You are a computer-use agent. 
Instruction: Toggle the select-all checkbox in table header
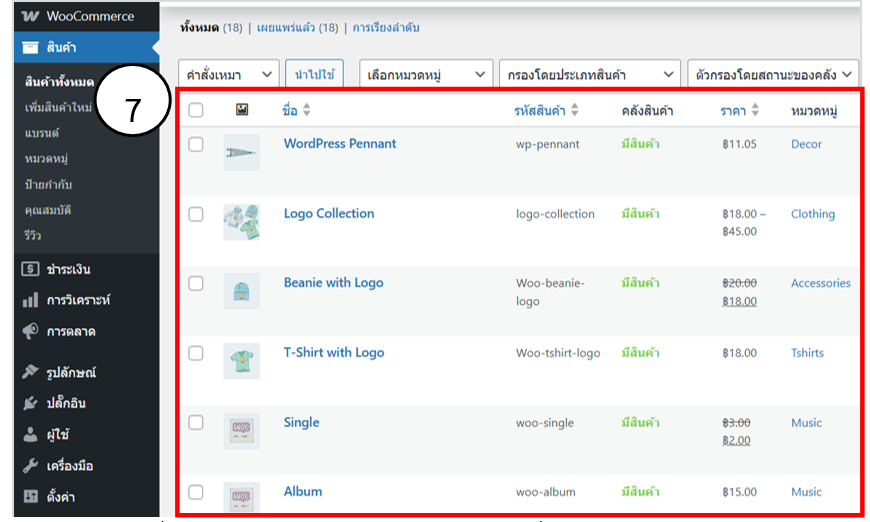[196, 110]
